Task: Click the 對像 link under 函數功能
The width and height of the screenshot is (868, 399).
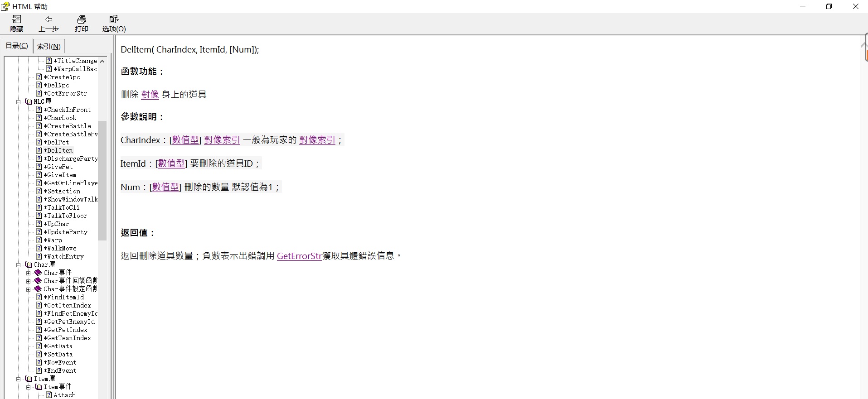Action: coord(150,94)
